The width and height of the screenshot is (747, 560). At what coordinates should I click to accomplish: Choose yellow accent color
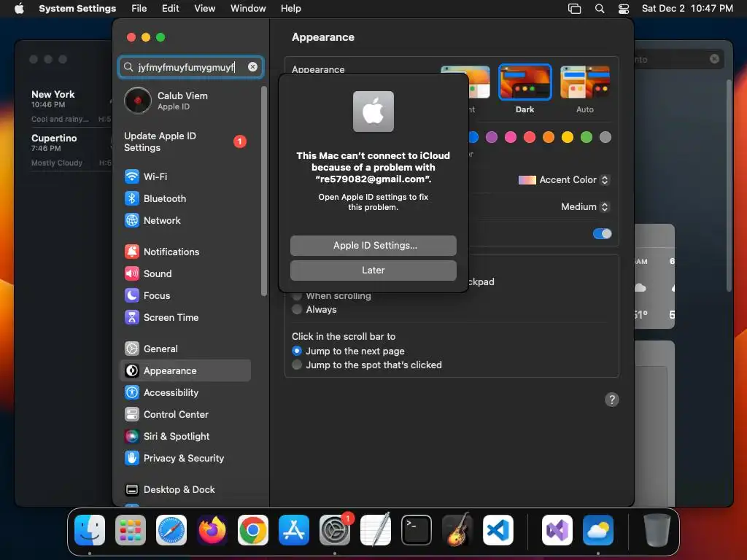tap(568, 138)
